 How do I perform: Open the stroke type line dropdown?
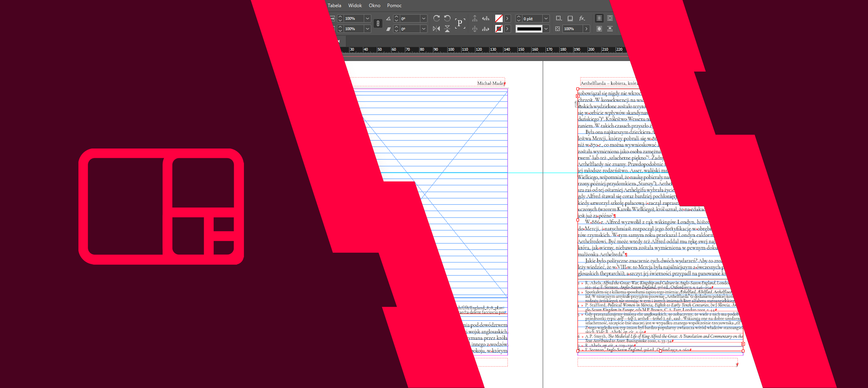(x=546, y=29)
